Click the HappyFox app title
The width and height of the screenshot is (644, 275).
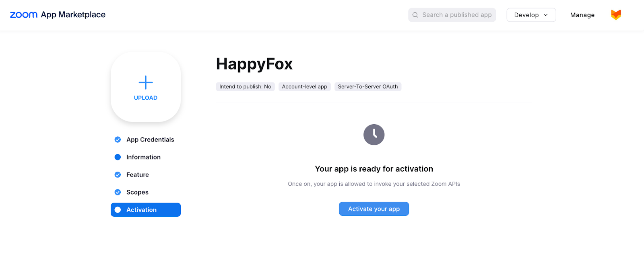point(254,64)
